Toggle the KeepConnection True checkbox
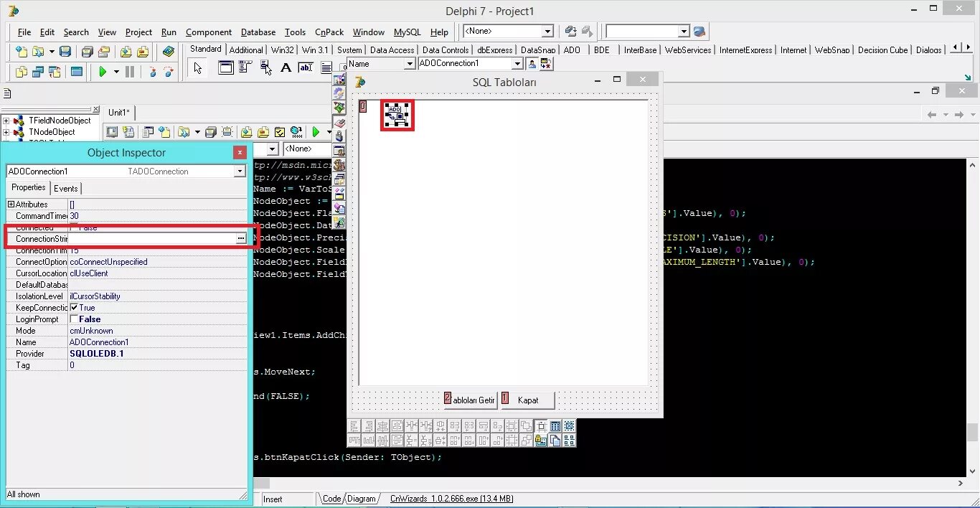 coord(74,307)
